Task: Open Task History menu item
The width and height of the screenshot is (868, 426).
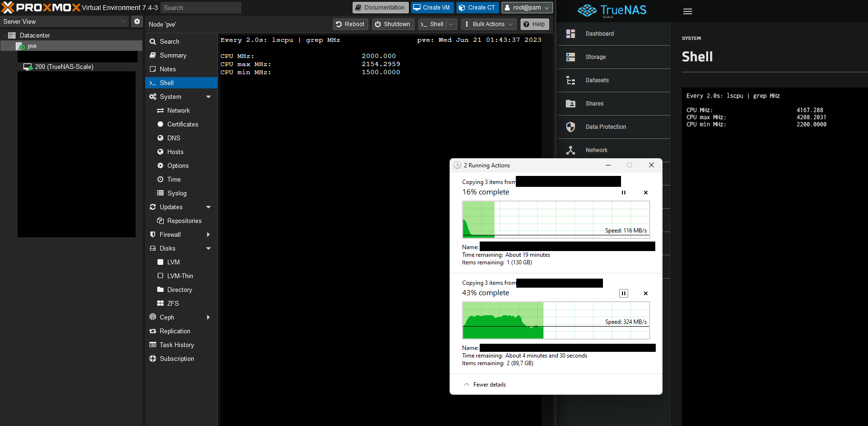Action: pyautogui.click(x=181, y=345)
